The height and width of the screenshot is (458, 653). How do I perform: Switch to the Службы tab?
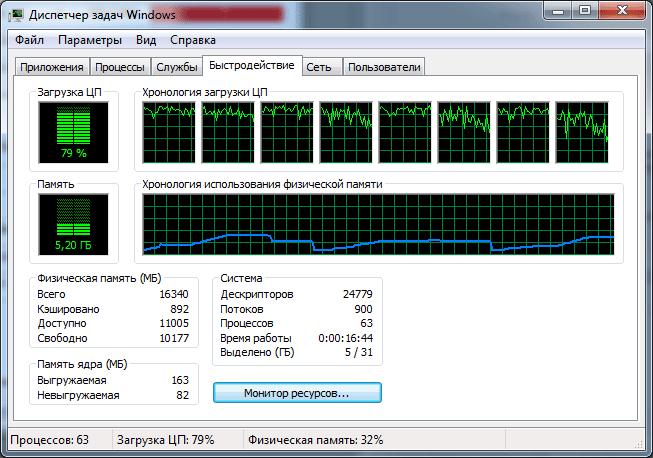177,67
